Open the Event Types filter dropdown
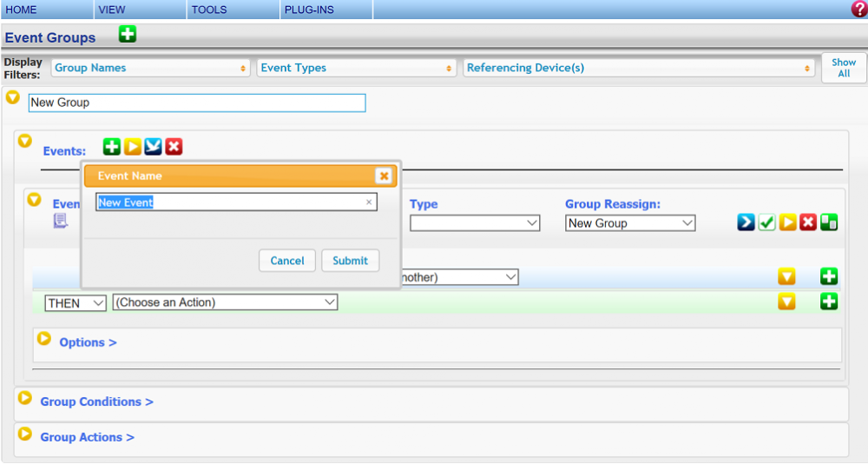 tap(356, 68)
